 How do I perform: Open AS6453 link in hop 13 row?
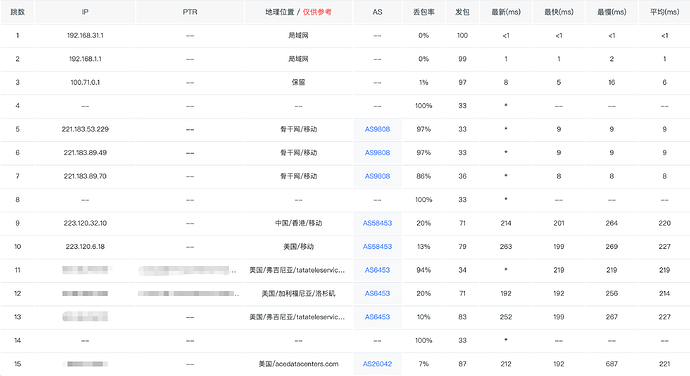coord(377,317)
